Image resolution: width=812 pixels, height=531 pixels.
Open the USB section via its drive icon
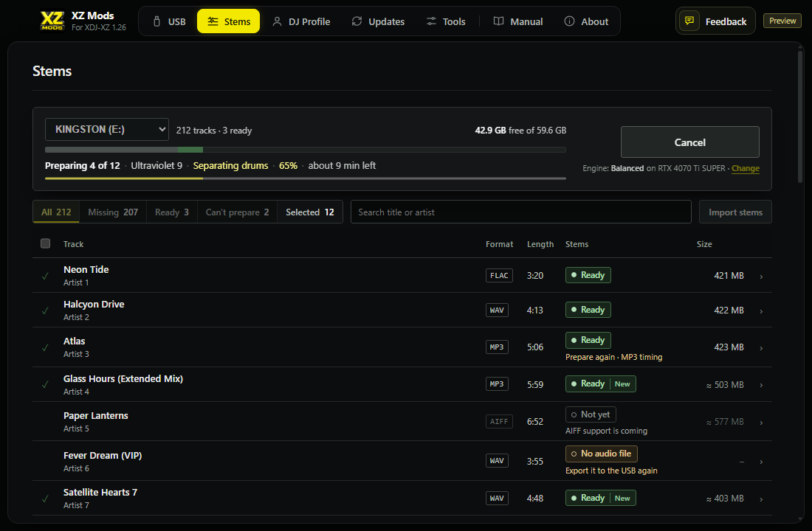coord(157,21)
